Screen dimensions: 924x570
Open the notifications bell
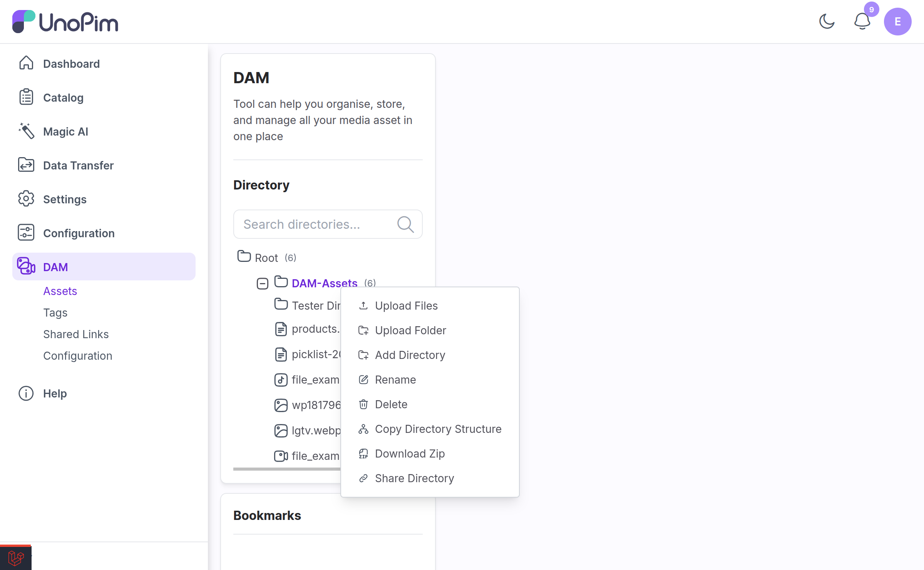[x=862, y=22]
